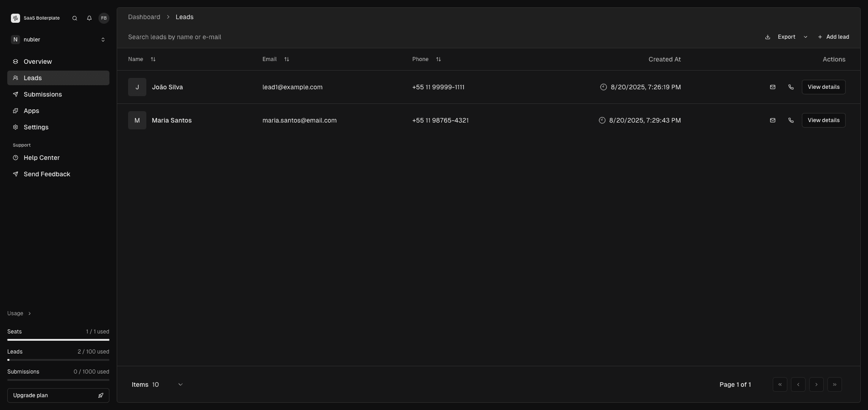Screen dimensions: 868x410
Task: Click the Add lead button
Action: 834,37
